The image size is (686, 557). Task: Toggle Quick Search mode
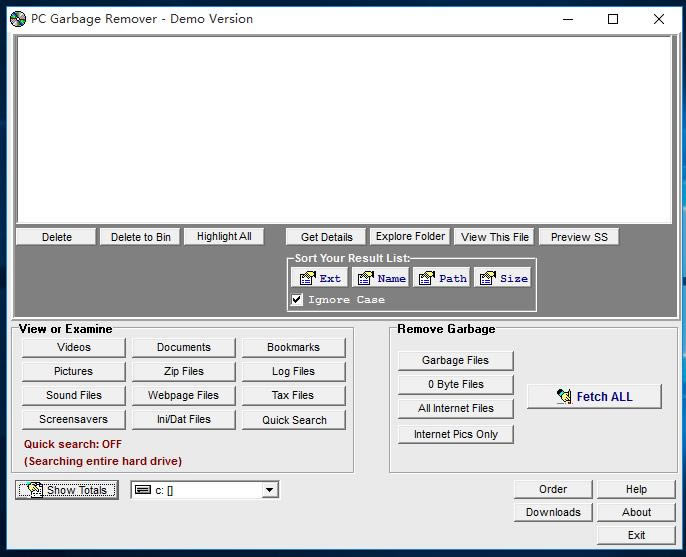coord(294,420)
